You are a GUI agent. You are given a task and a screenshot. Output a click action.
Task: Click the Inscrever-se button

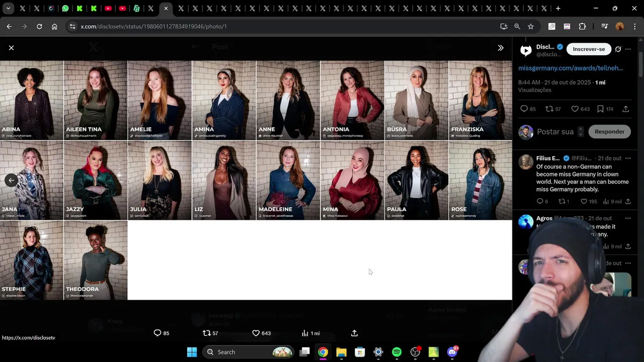click(589, 49)
